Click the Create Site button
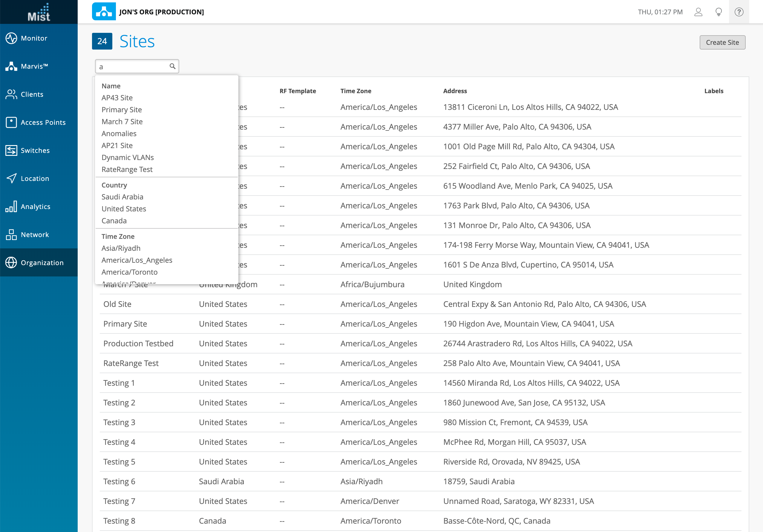This screenshot has width=763, height=532. click(722, 42)
